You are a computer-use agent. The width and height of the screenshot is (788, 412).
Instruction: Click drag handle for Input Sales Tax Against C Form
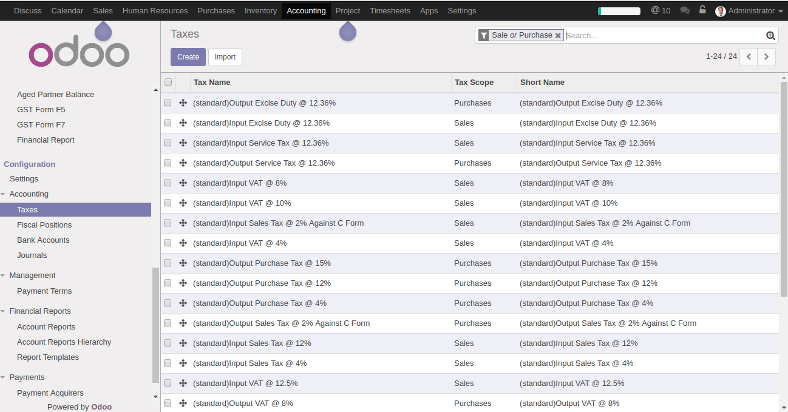click(x=183, y=223)
